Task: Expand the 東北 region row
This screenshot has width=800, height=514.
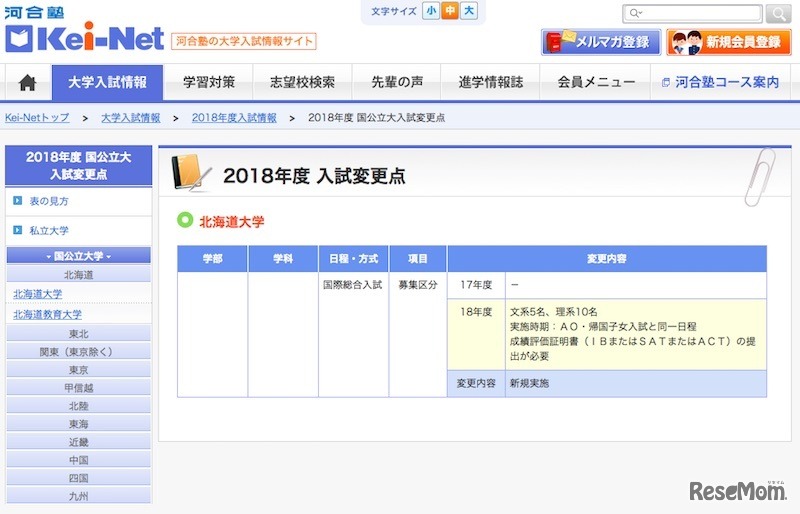Action: click(x=79, y=333)
